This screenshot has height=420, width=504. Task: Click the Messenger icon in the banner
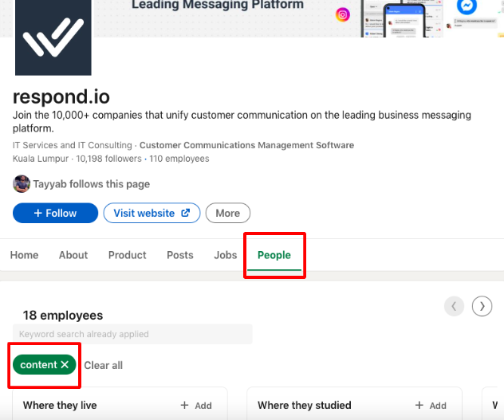coord(467,6)
